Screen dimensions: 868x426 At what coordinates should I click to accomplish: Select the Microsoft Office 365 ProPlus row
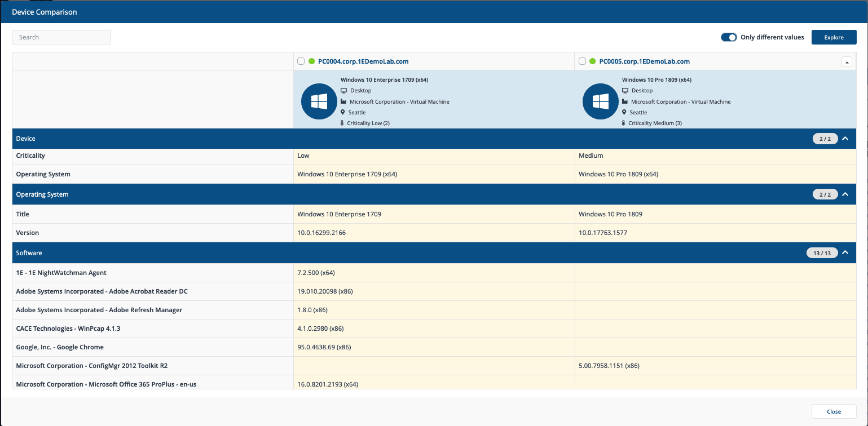coord(434,383)
